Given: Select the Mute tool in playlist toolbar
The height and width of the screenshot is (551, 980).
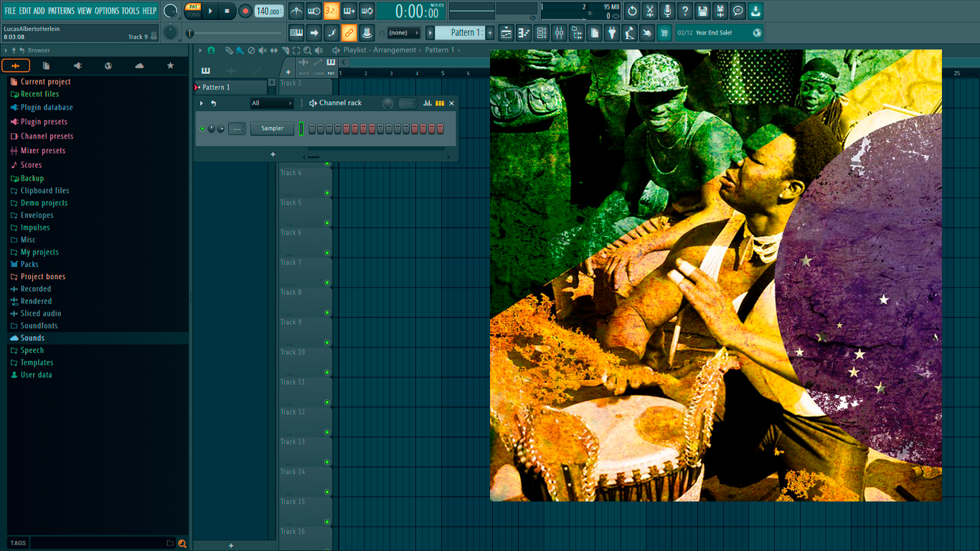Looking at the screenshot, I should click(263, 50).
